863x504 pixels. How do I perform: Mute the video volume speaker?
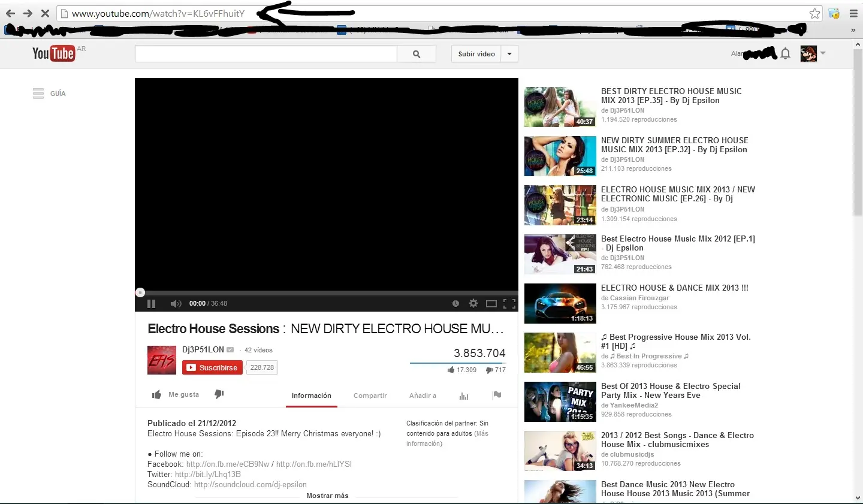pos(176,304)
